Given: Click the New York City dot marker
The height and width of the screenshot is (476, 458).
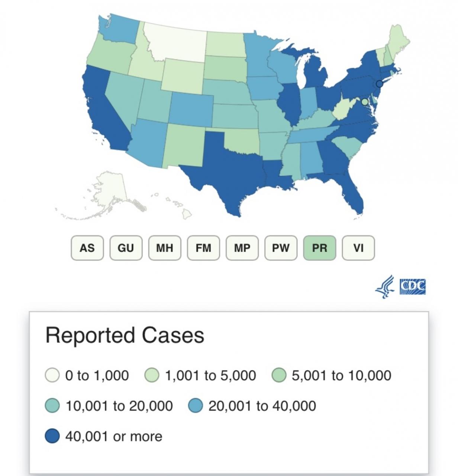Looking at the screenshot, I should (x=379, y=84).
